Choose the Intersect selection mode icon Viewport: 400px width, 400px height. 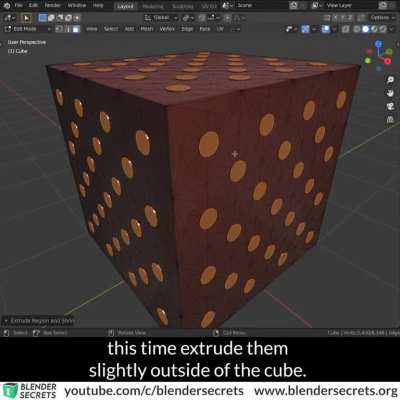76,18
